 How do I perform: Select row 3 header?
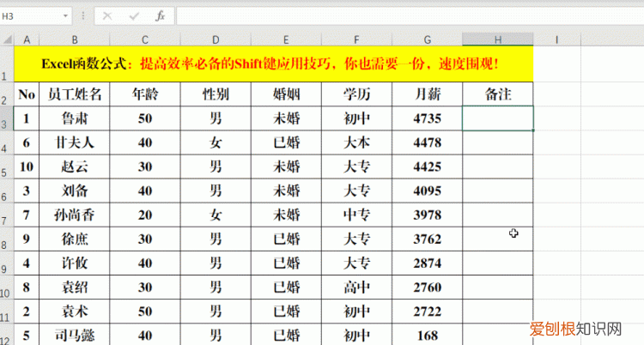point(7,118)
